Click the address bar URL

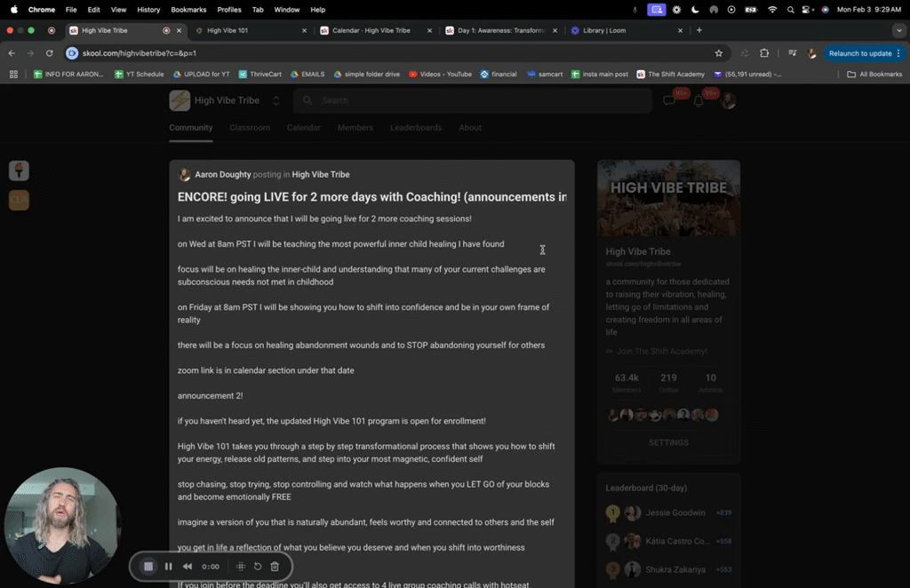(140, 53)
